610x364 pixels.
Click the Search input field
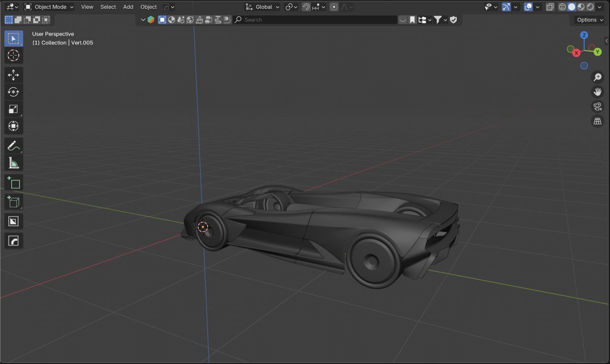point(315,20)
